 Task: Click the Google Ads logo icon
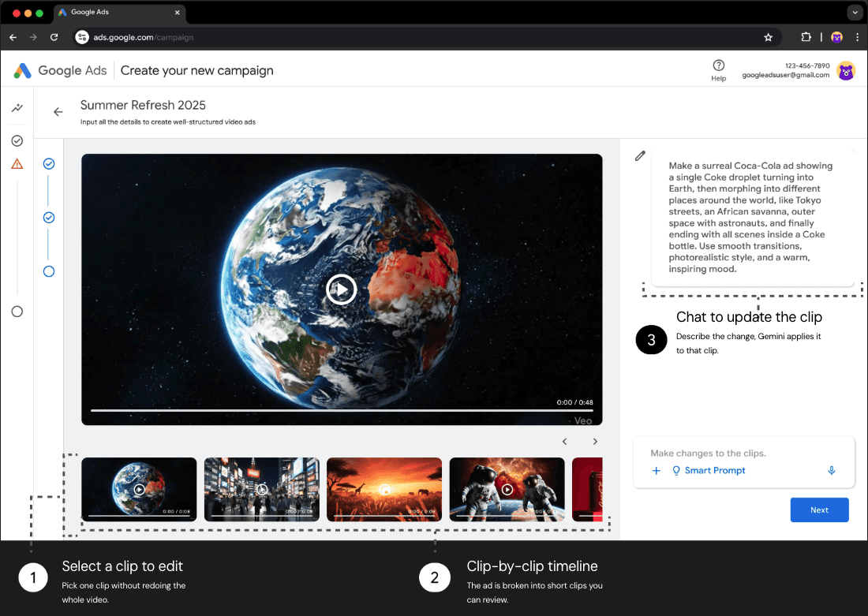tap(22, 70)
